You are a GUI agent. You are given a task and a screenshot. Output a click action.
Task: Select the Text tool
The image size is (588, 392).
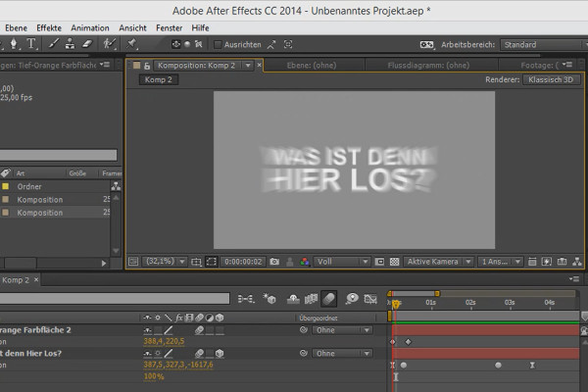point(31,44)
